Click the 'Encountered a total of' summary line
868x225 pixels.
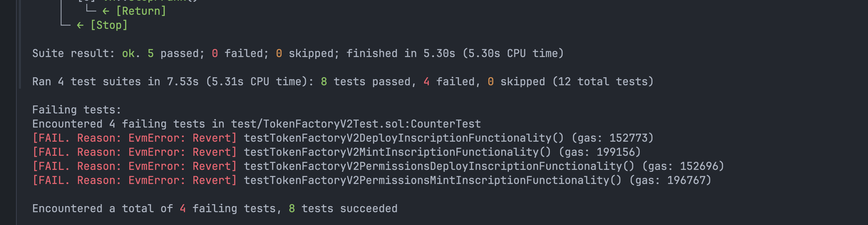point(215,209)
